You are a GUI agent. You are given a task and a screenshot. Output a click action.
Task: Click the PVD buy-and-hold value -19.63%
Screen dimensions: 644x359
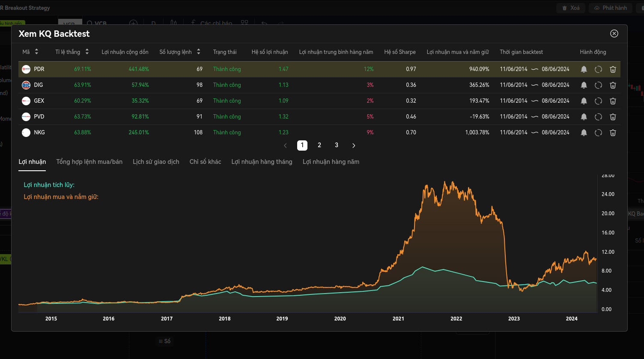[480, 116]
